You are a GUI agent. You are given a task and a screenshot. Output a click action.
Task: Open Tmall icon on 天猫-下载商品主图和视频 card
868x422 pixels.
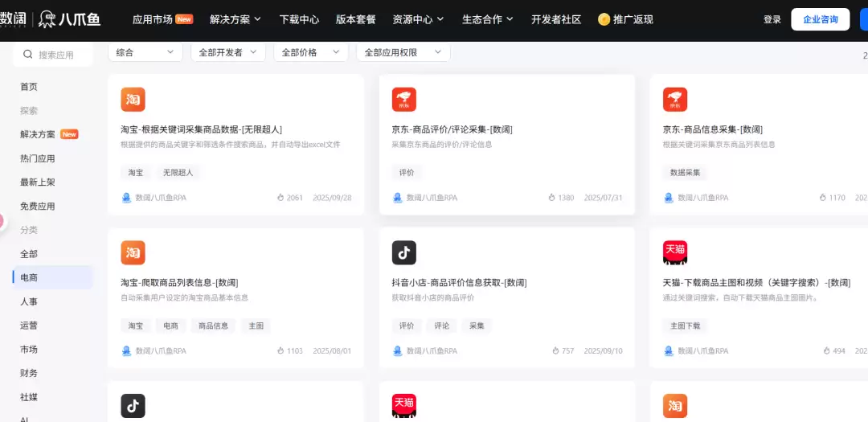675,252
